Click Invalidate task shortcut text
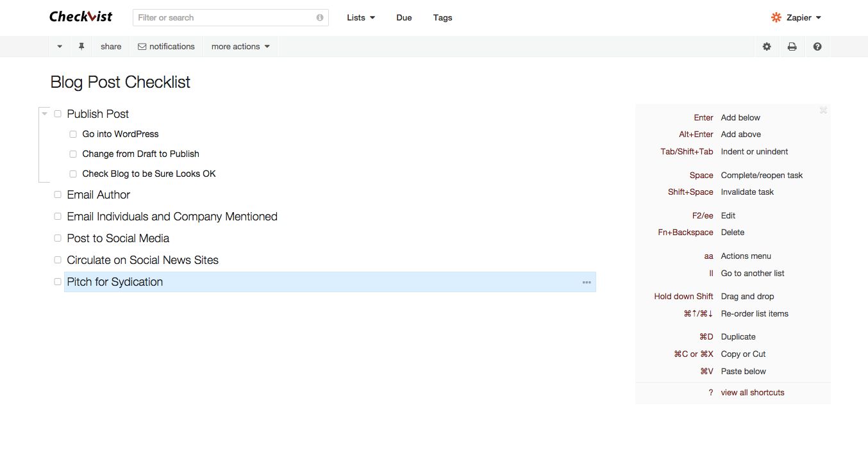Screen dimensions: 868x453 click(x=747, y=192)
